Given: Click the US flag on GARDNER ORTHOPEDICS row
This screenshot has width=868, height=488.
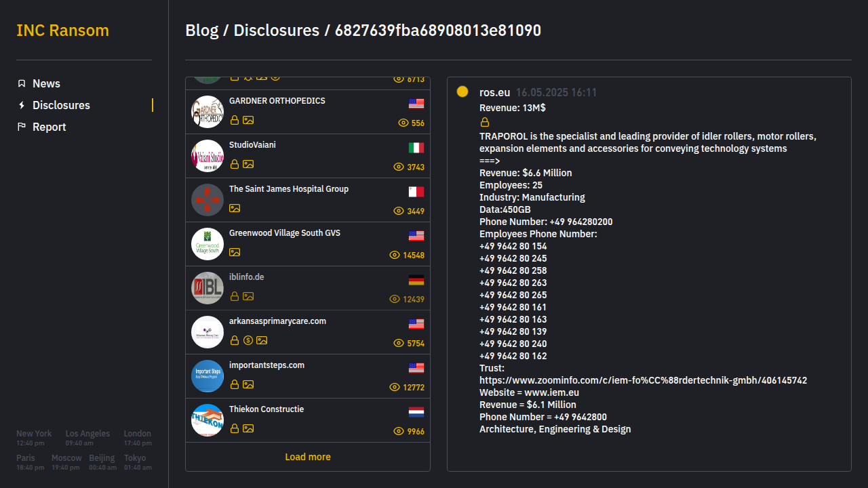Looking at the screenshot, I should [x=416, y=104].
